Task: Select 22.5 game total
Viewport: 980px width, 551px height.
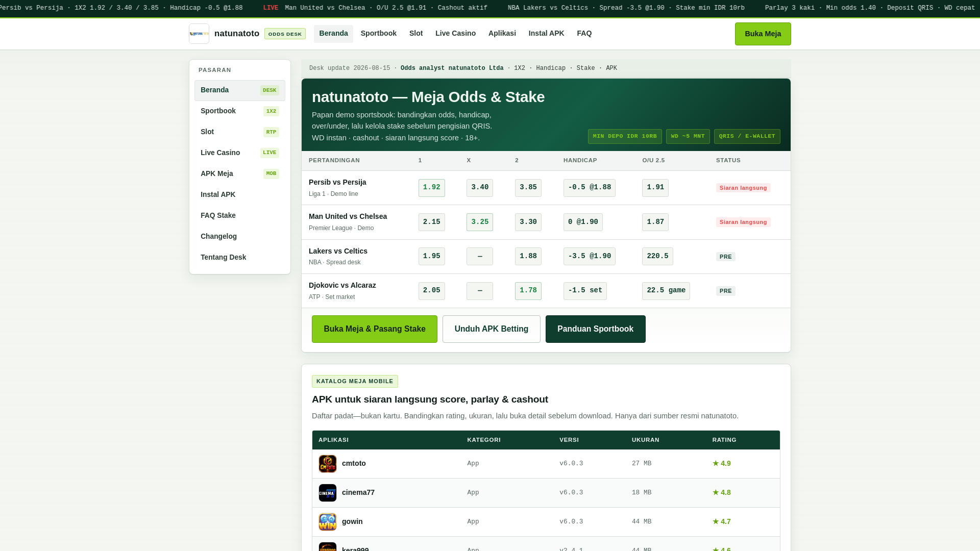Action: click(x=666, y=291)
